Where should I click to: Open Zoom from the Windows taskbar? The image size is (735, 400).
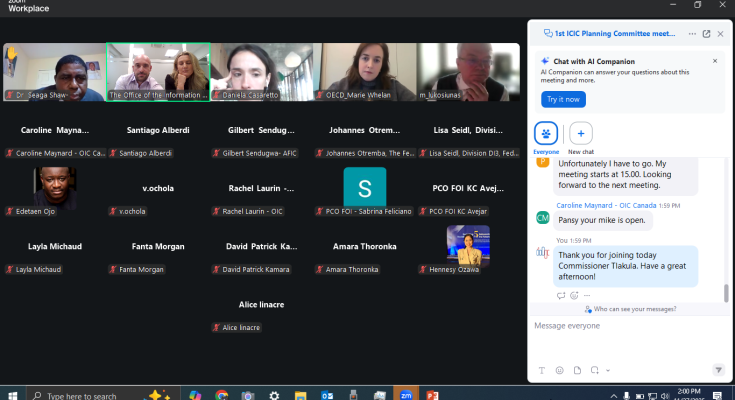406,395
